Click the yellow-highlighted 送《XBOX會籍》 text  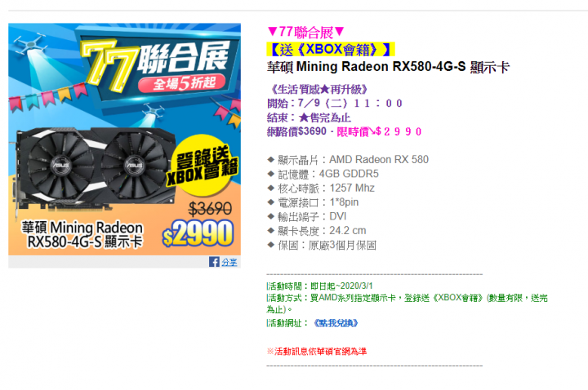click(x=331, y=50)
